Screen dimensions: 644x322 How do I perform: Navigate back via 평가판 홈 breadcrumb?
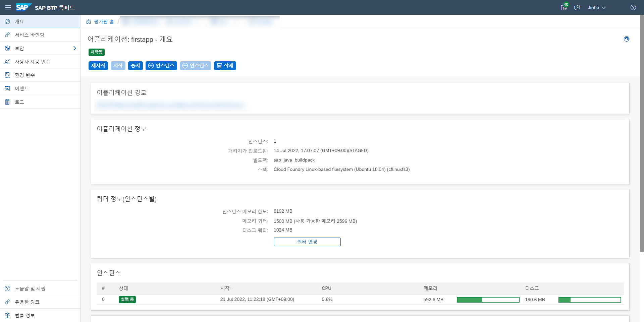[104, 21]
